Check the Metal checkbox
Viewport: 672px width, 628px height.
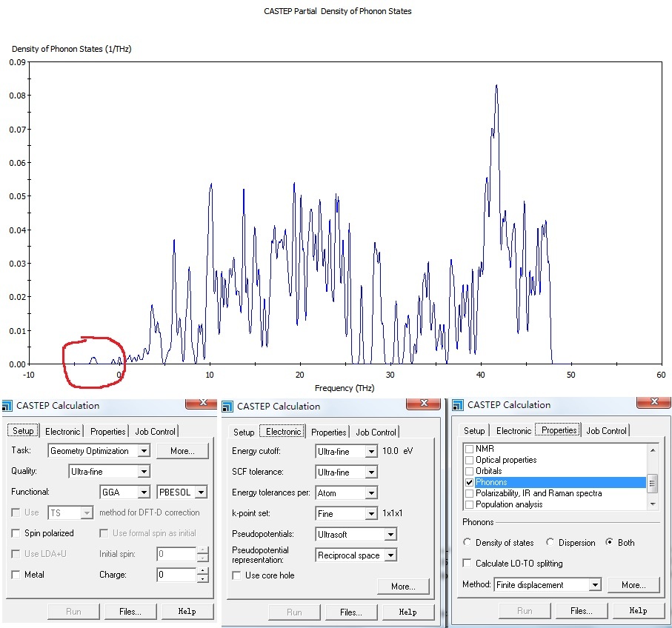coord(16,575)
